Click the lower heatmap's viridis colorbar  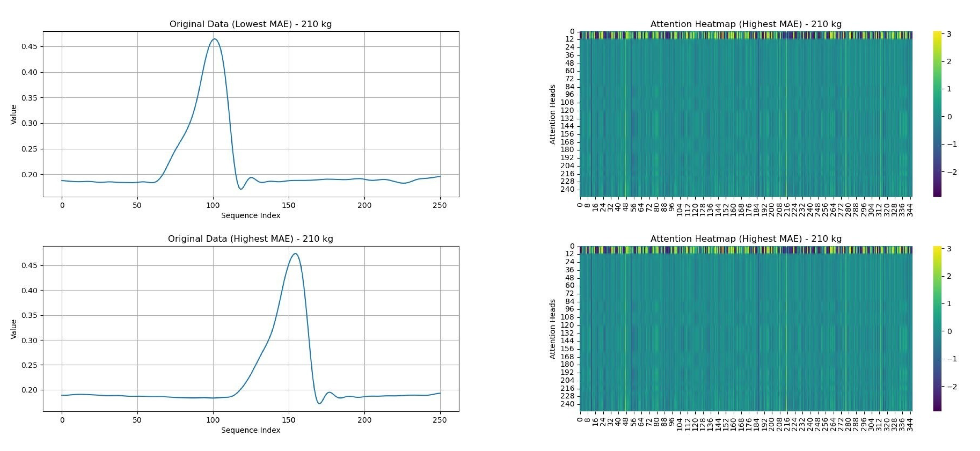[x=937, y=329]
